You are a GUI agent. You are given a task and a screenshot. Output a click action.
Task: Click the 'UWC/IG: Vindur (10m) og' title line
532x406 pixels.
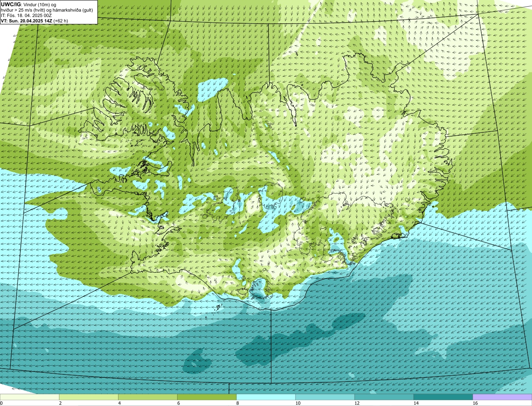[28, 4]
